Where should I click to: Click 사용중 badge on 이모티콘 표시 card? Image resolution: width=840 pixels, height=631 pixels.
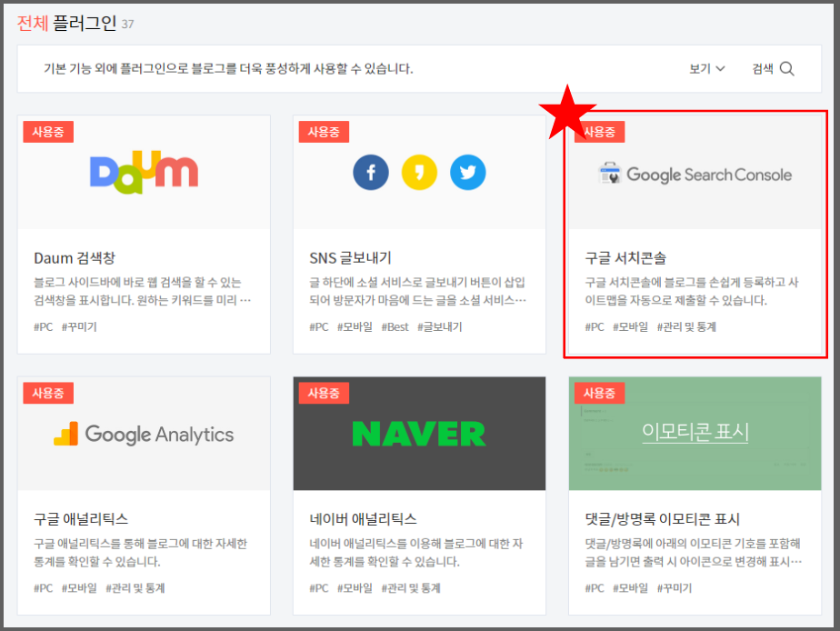(599, 393)
